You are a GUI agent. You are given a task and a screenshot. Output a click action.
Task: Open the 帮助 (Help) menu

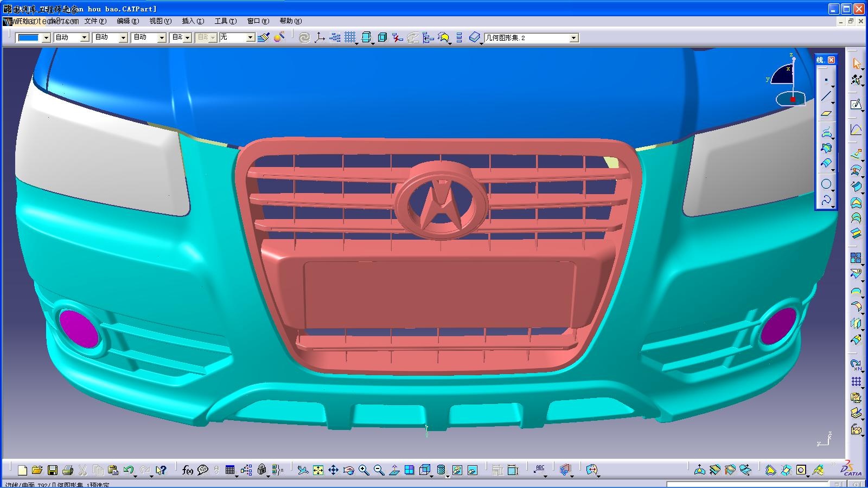coord(290,21)
